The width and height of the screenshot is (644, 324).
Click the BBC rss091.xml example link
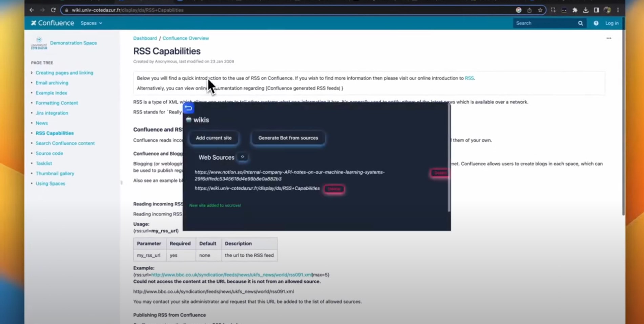pos(232,275)
